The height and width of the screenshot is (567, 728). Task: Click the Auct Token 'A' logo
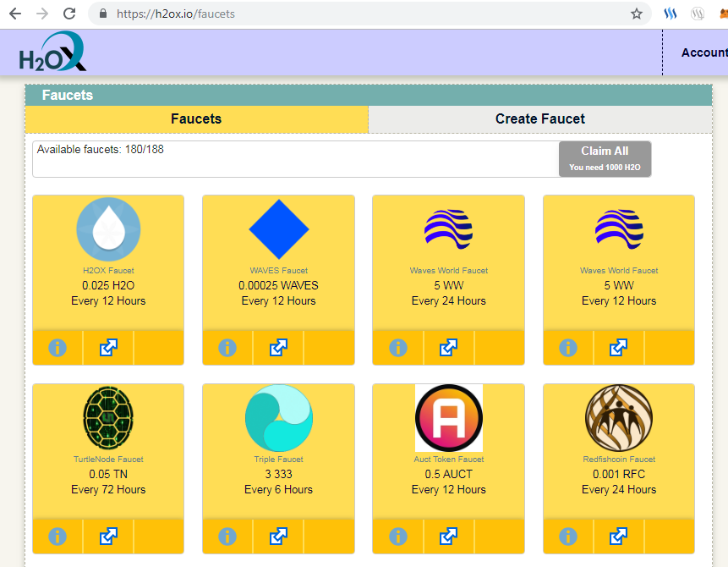pyautogui.click(x=448, y=418)
